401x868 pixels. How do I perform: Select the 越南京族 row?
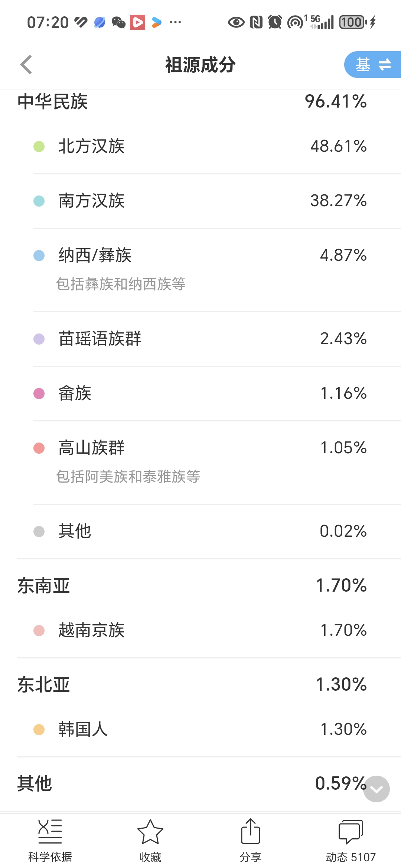pyautogui.click(x=200, y=630)
